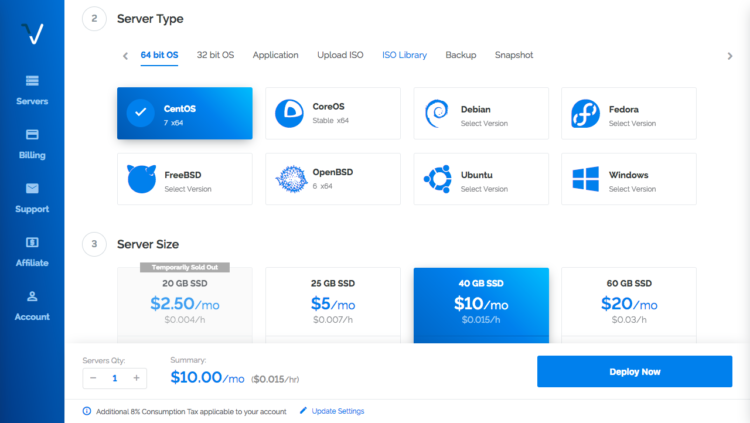Click the CentOS selected checkmark icon
Screen dimensions: 750x423
point(141,112)
